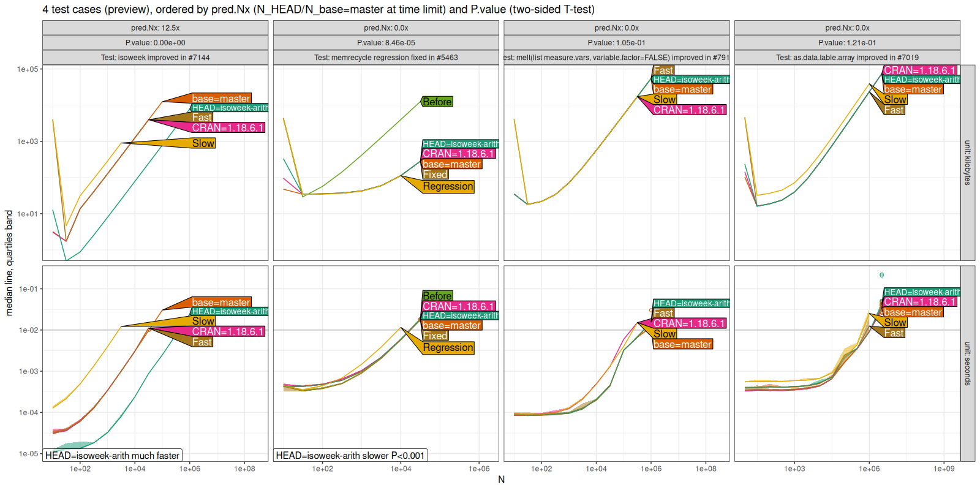Select the 'P.value: 1.05e-01' strip
Image resolution: width=980 pixels, height=490 pixels.
coord(617,43)
